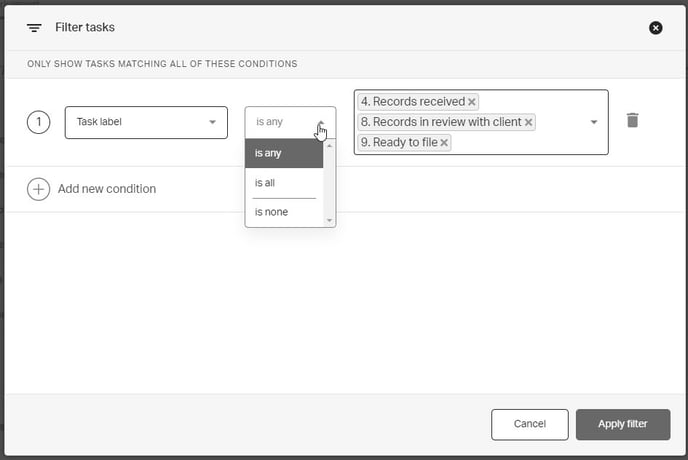The width and height of the screenshot is (688, 460).
Task: Remove '8. Records in review with client' tag
Action: click(529, 122)
